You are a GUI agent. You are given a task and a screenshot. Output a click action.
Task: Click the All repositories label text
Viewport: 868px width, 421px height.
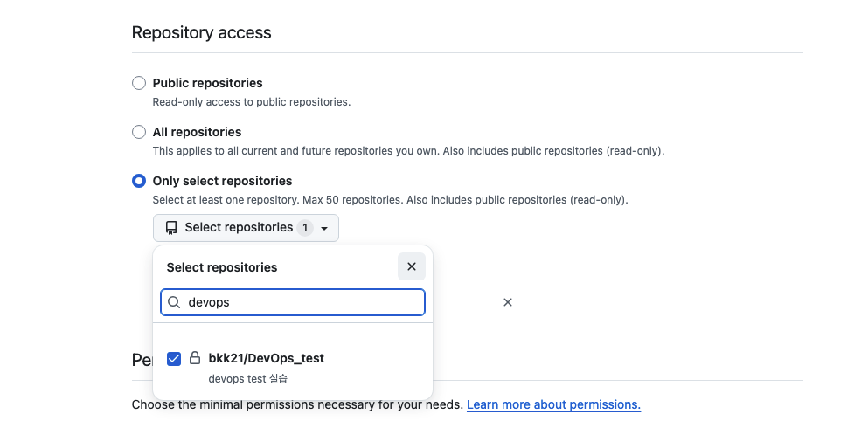pyautogui.click(x=197, y=132)
